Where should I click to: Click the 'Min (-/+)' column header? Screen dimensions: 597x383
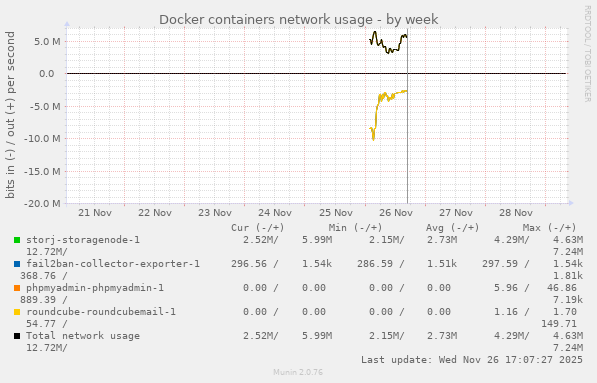coord(355,228)
